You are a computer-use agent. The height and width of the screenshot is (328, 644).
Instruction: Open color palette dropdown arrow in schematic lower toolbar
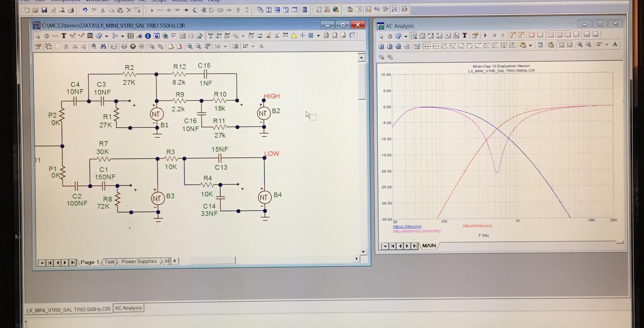point(253,47)
